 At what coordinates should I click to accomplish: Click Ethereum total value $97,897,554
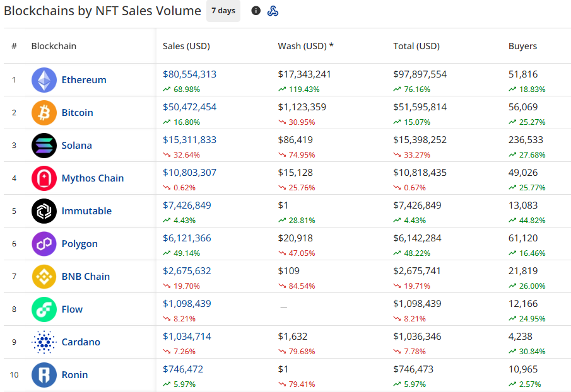(x=420, y=74)
